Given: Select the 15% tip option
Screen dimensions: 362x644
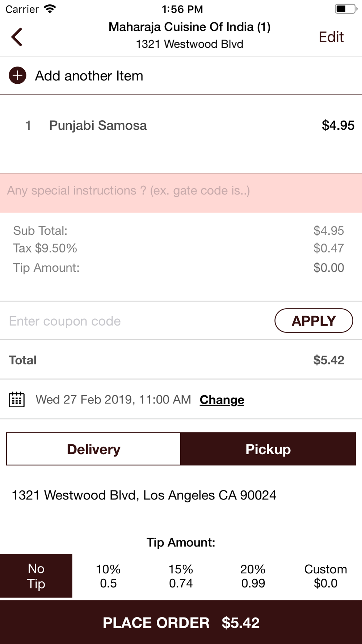Looking at the screenshot, I should [x=181, y=576].
